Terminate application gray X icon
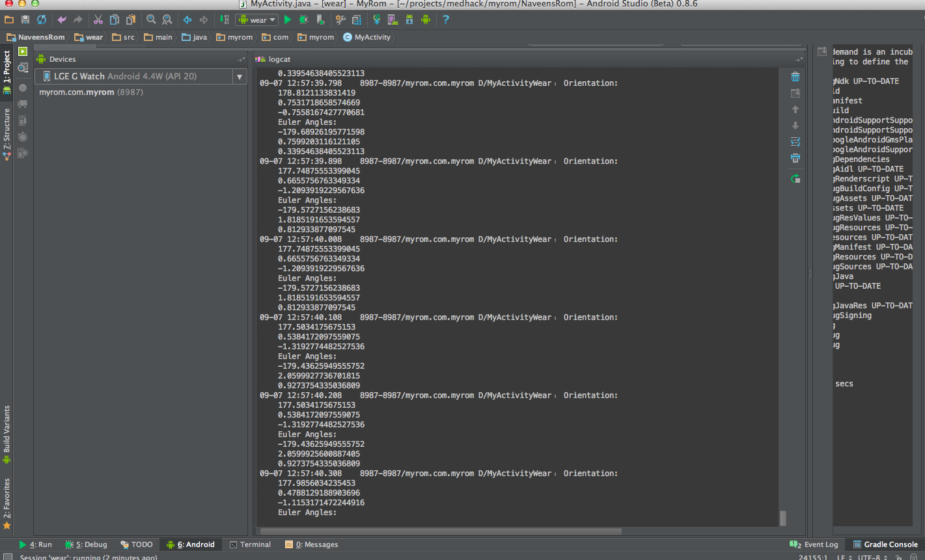 pyautogui.click(x=23, y=88)
